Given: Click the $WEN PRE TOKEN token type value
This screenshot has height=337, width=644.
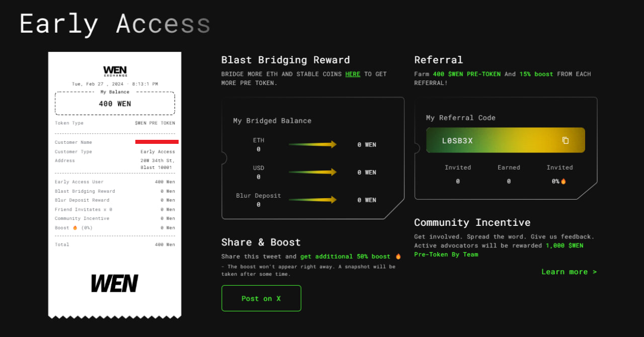Looking at the screenshot, I should tap(155, 123).
